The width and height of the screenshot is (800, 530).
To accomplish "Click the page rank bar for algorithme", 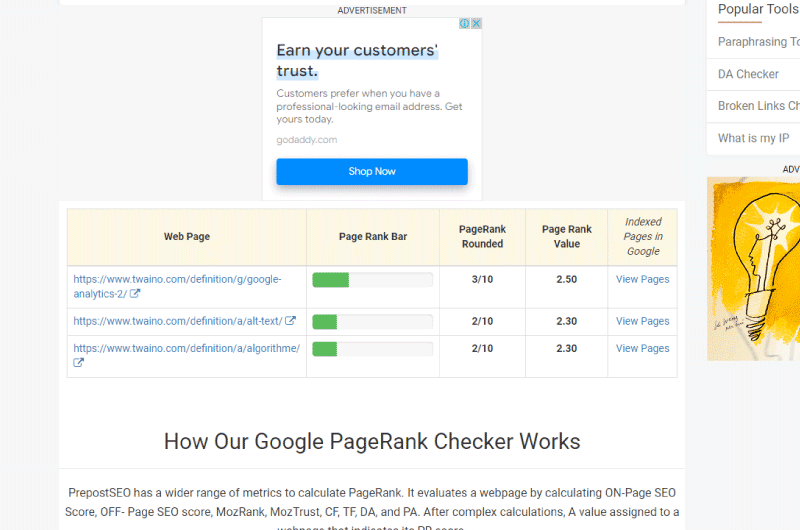I will pyautogui.click(x=372, y=349).
